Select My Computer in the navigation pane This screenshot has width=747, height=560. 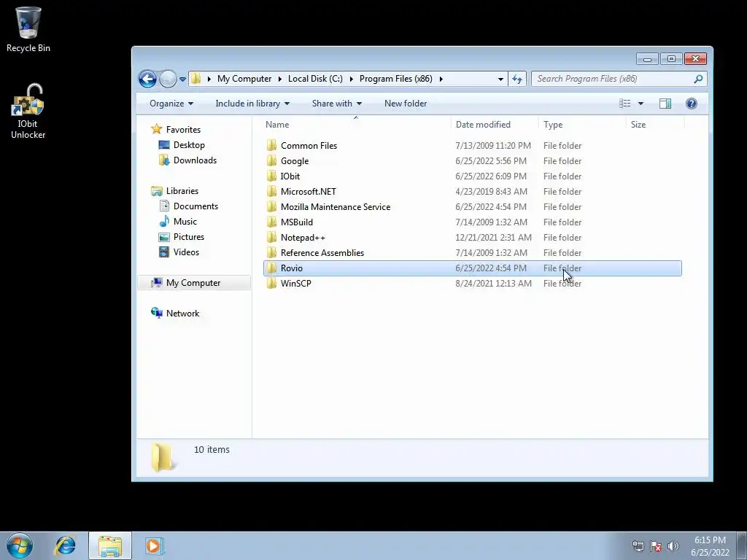[193, 283]
